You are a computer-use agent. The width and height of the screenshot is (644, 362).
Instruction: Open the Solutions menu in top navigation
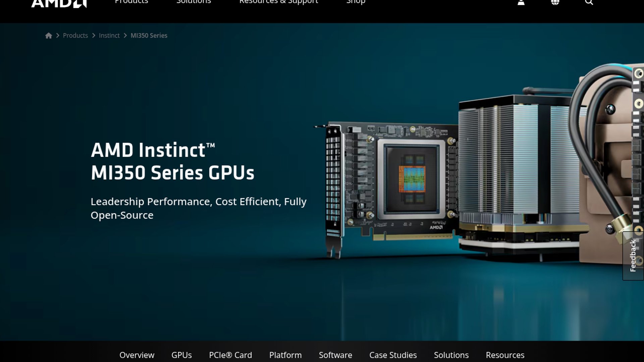(194, 2)
